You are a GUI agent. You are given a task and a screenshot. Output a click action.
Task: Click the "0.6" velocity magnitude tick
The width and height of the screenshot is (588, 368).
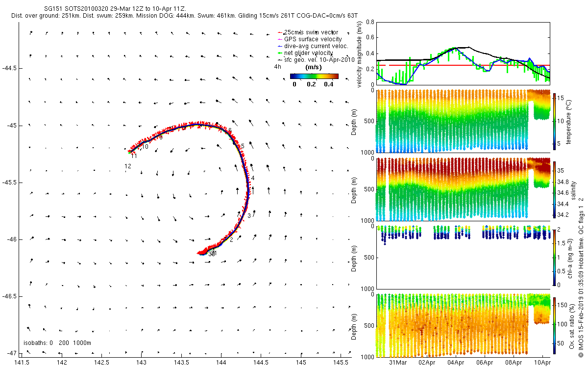pos(370,38)
